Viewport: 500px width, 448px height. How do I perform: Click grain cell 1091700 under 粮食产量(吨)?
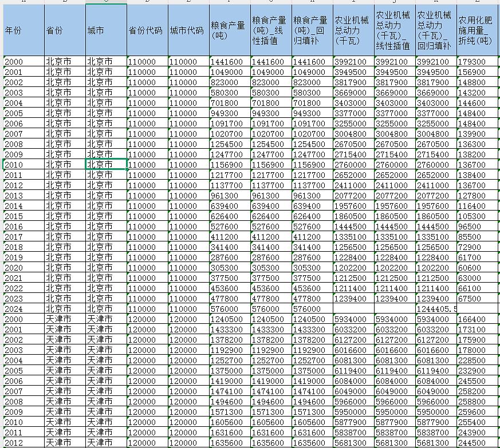(x=230, y=124)
